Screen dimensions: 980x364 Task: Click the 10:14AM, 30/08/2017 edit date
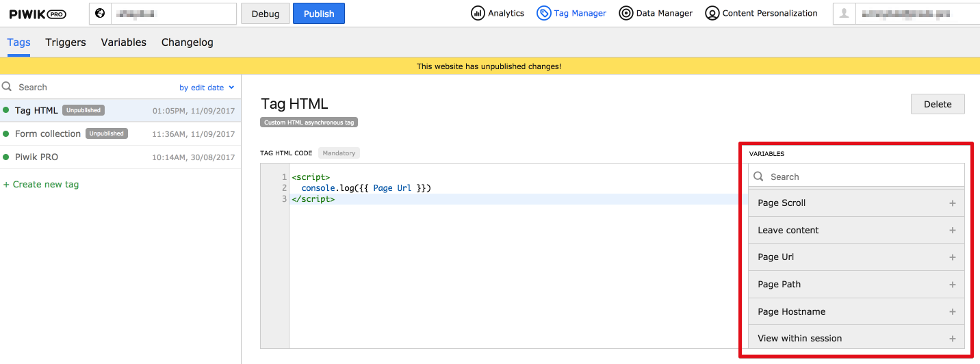point(194,157)
